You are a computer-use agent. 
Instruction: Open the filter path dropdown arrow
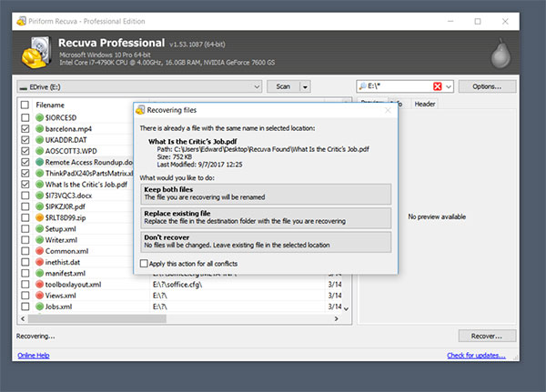point(450,86)
